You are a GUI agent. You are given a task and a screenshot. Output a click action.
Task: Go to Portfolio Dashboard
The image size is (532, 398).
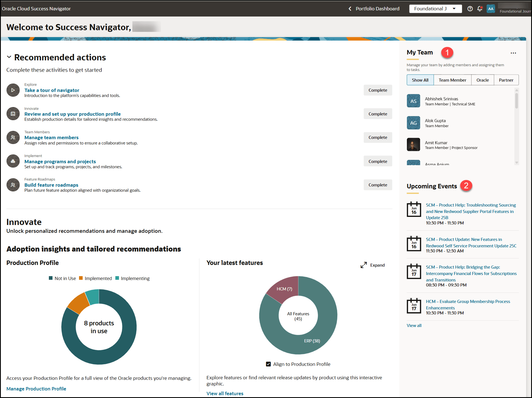(x=377, y=9)
